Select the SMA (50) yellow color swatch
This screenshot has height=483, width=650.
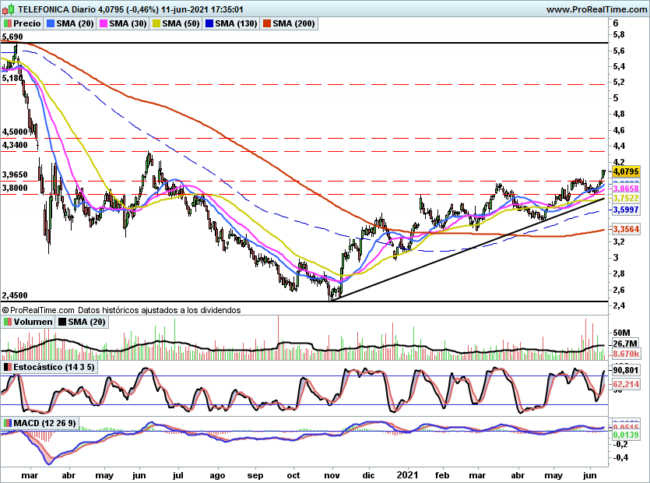pos(156,24)
